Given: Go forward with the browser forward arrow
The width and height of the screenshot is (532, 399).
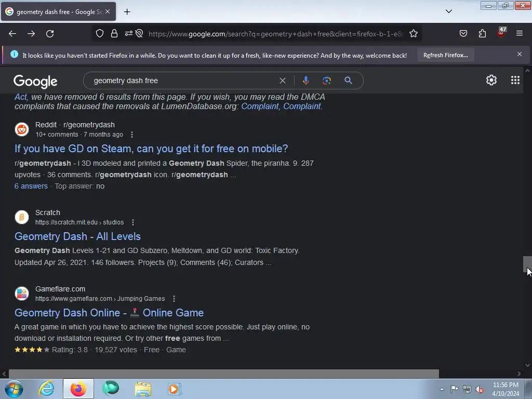Looking at the screenshot, I should 31,34.
